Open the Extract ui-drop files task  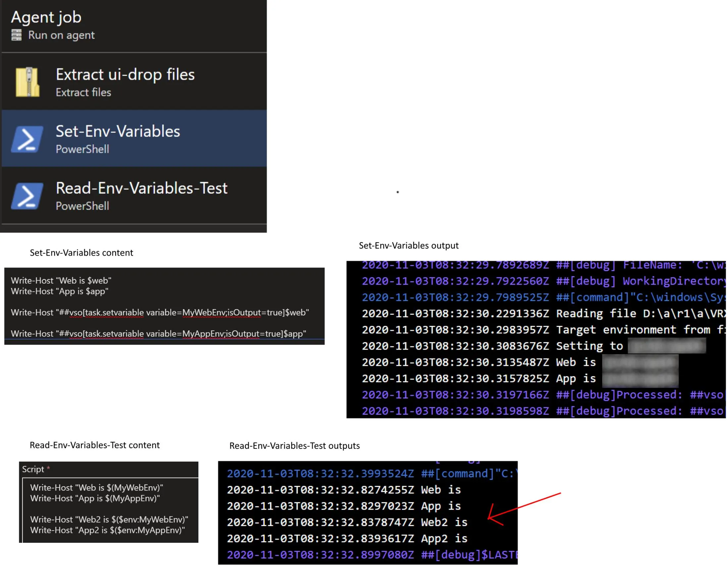click(125, 74)
